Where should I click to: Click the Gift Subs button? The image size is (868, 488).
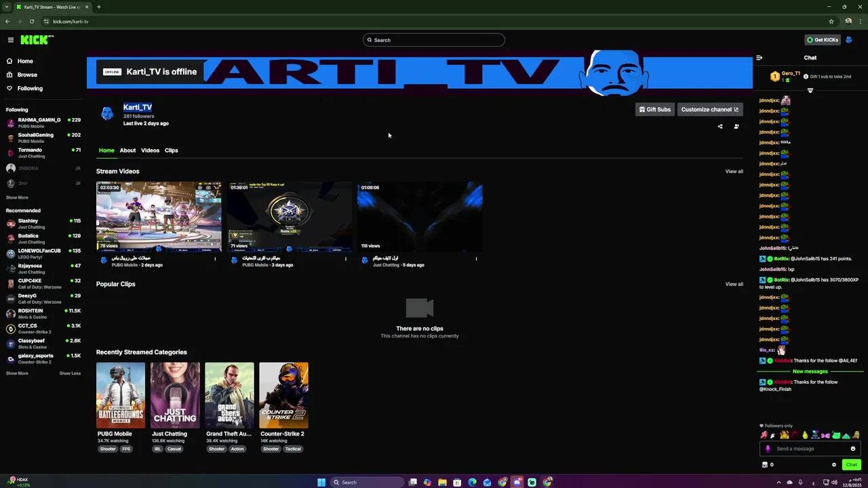654,109
